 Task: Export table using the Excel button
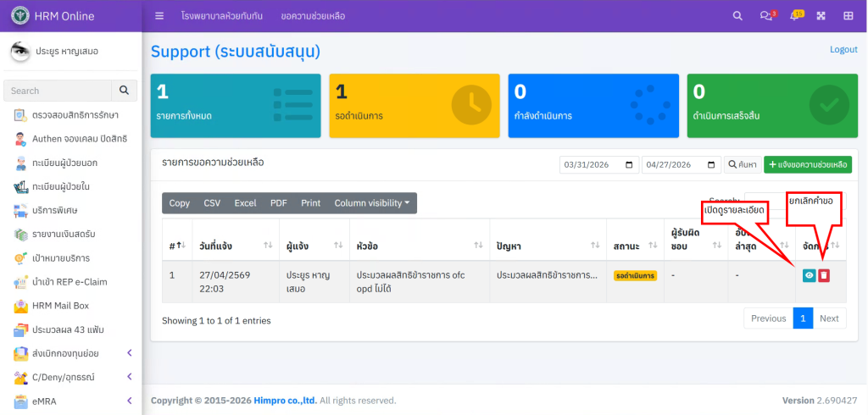[245, 203]
